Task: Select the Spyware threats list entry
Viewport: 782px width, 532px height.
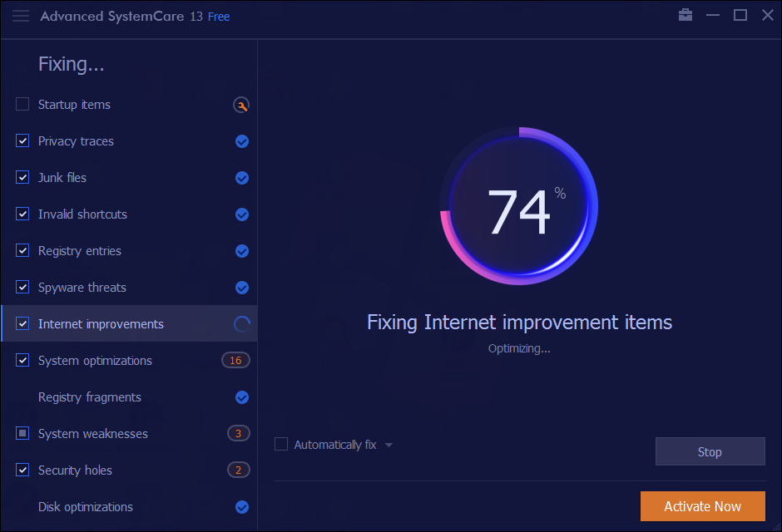Action: (x=129, y=288)
